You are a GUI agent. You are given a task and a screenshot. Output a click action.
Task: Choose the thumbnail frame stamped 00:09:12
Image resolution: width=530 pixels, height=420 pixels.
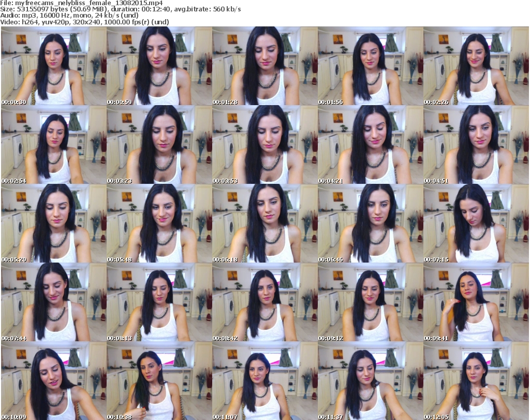pos(370,302)
